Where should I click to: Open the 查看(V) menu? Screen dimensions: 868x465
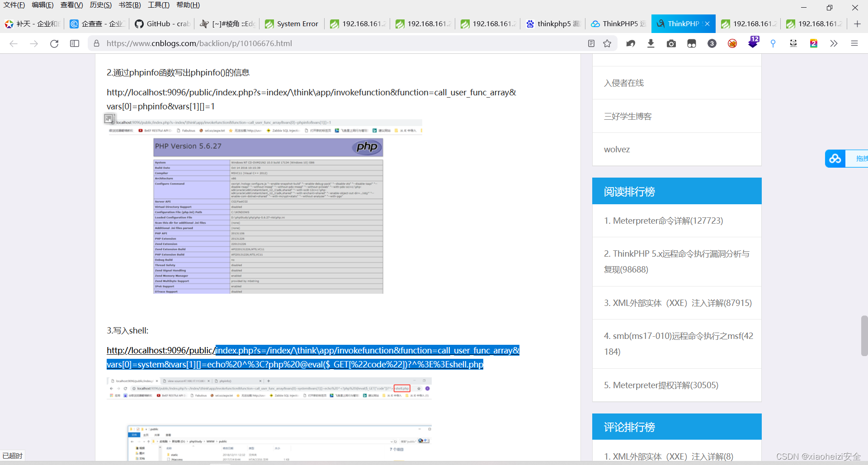pos(71,5)
